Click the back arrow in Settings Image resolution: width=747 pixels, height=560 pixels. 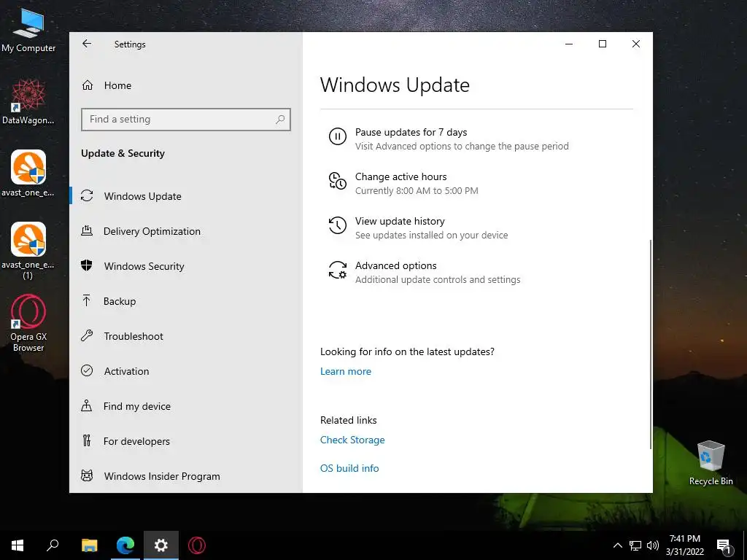87,44
